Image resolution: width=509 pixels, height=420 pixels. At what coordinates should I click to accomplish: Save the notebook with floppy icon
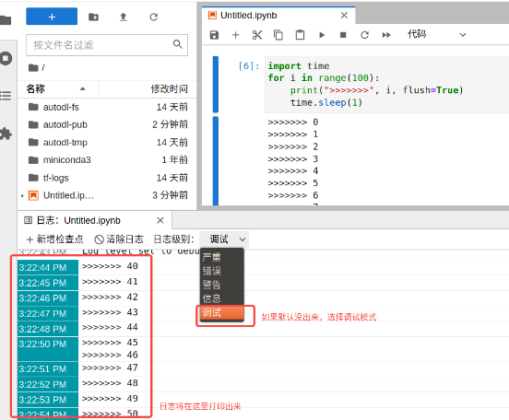(214, 35)
